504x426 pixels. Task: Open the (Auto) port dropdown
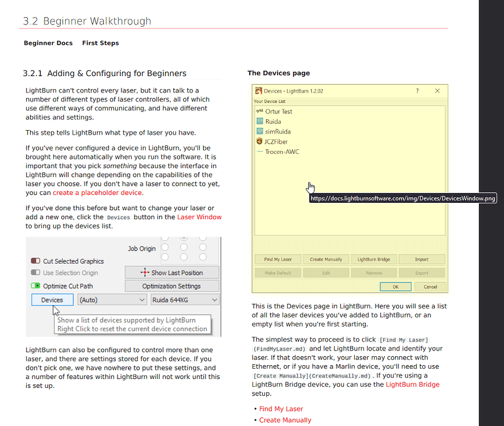[x=112, y=299]
